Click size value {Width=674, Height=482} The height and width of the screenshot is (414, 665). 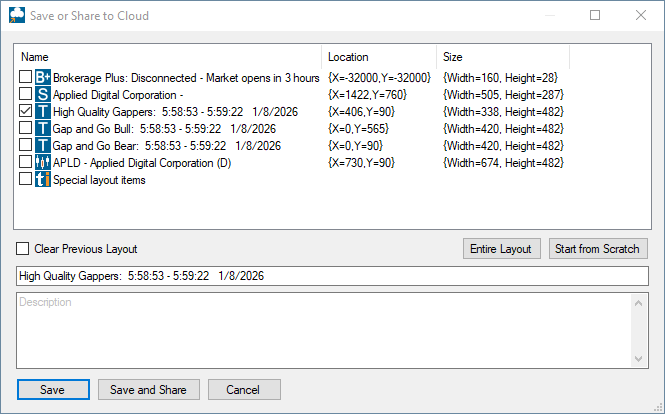click(503, 163)
